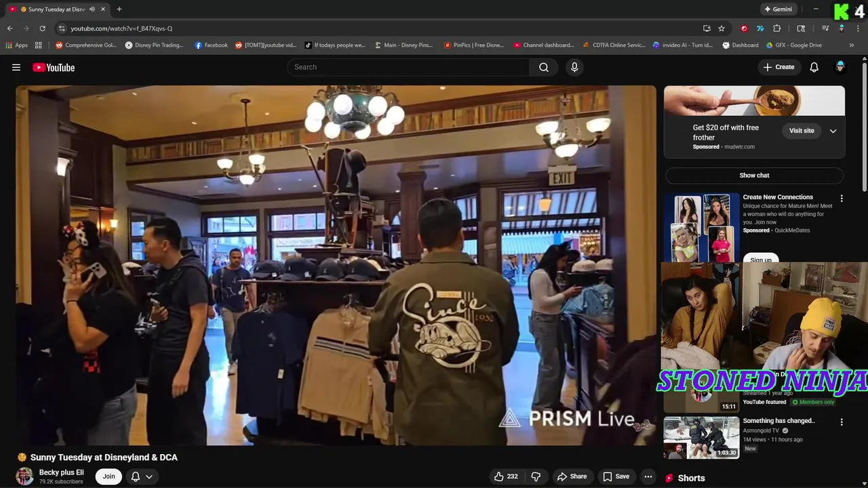Image resolution: width=868 pixels, height=488 pixels.
Task: Open options for Something has changed video
Action: tap(842, 422)
